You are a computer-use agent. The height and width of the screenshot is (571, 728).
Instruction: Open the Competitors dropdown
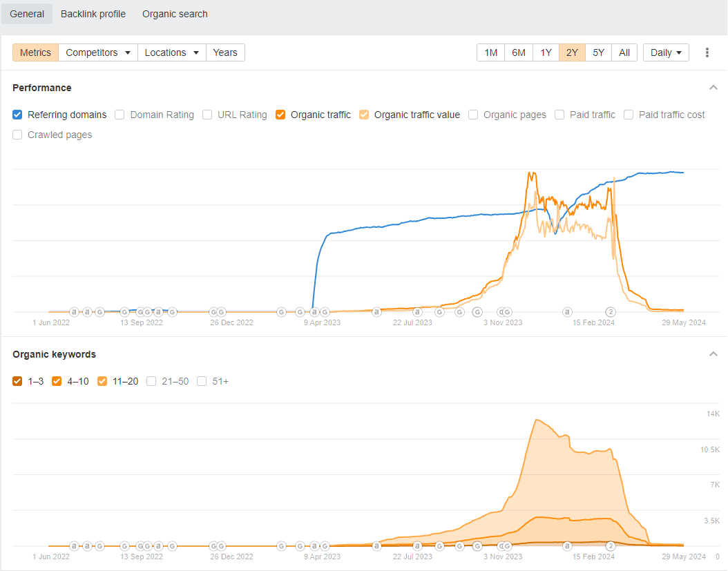[x=98, y=52]
